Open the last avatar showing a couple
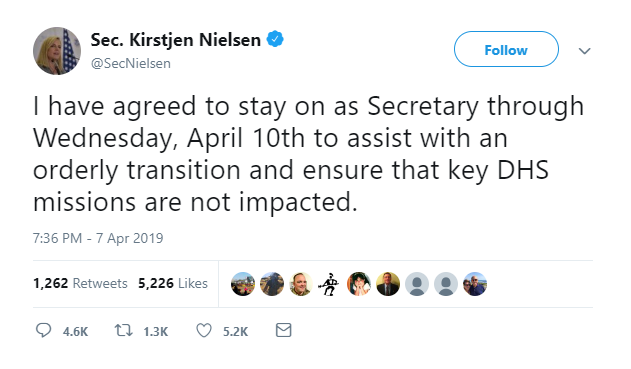Image resolution: width=631 pixels, height=369 pixels. point(474,284)
